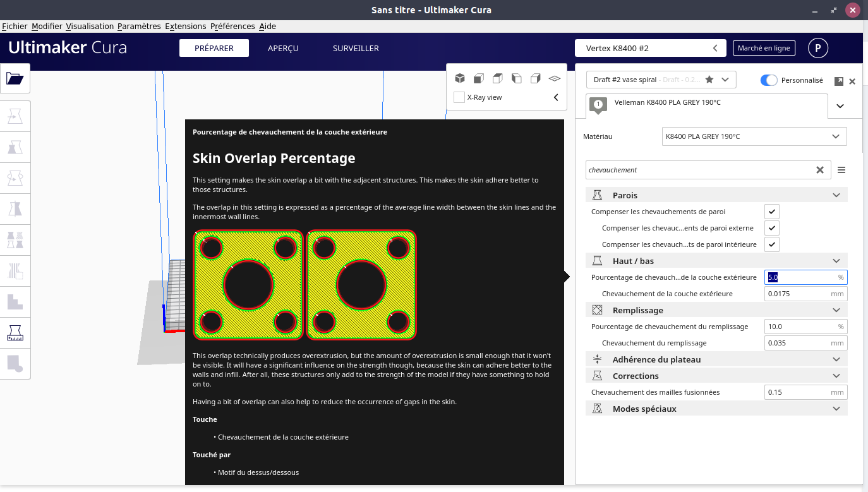Switch off the Personnalisé toggle
This screenshot has height=492, width=868.
769,80
